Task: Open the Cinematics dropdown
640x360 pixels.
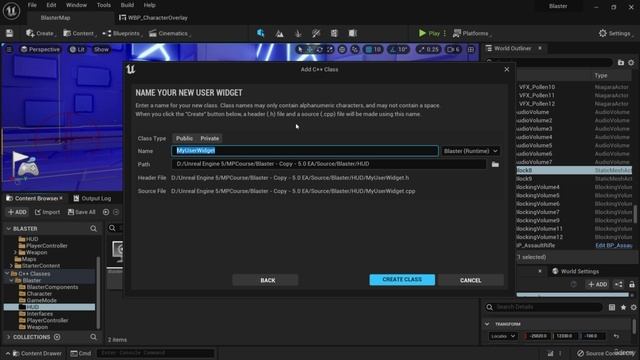Action: (x=169, y=33)
